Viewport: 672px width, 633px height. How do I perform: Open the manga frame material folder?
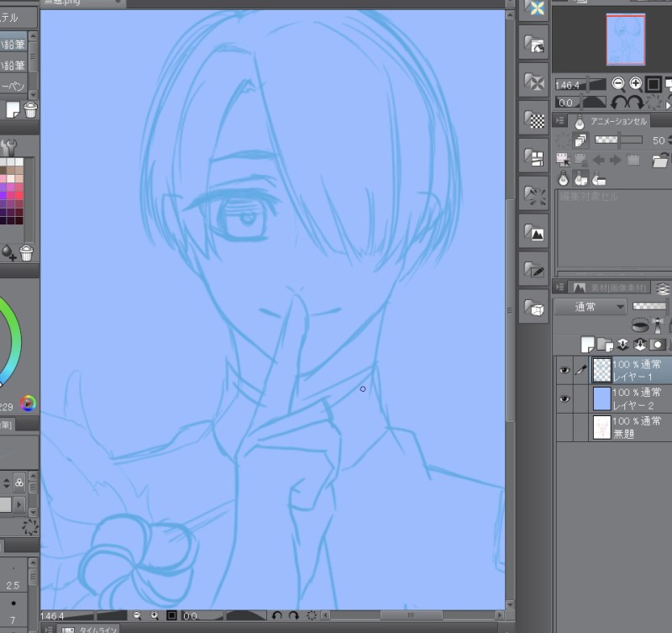[533, 156]
